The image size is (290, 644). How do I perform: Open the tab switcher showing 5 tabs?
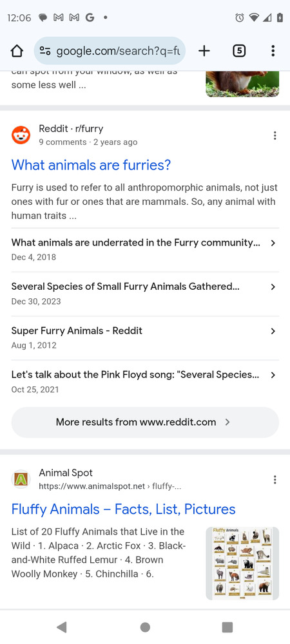tap(239, 51)
